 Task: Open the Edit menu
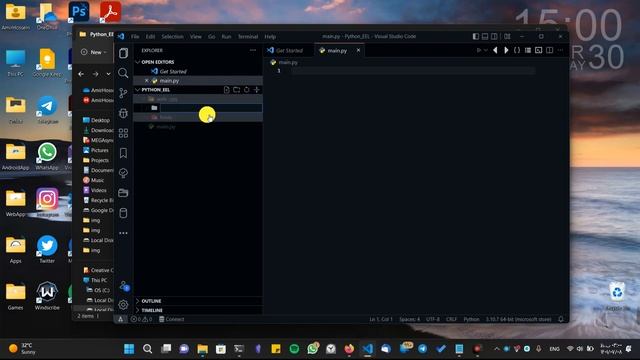tap(150, 36)
